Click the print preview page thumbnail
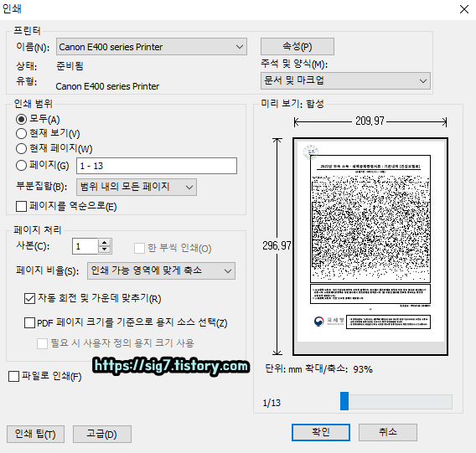 pos(370,246)
